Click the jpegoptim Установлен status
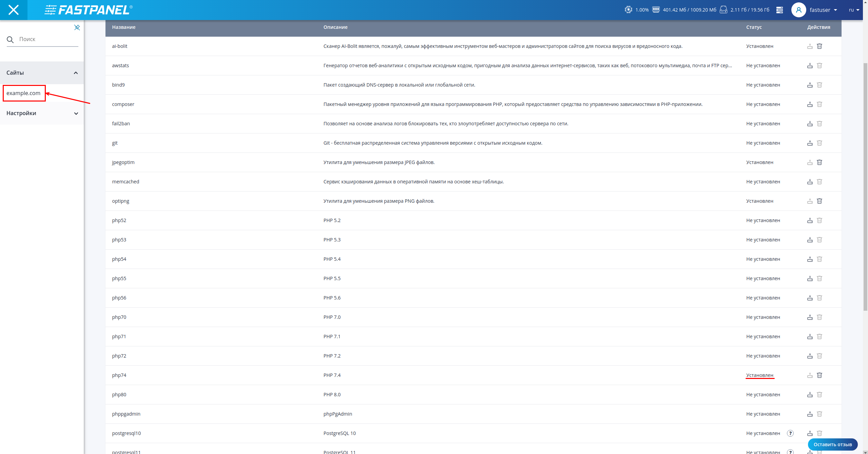This screenshot has width=868, height=454. click(x=759, y=162)
